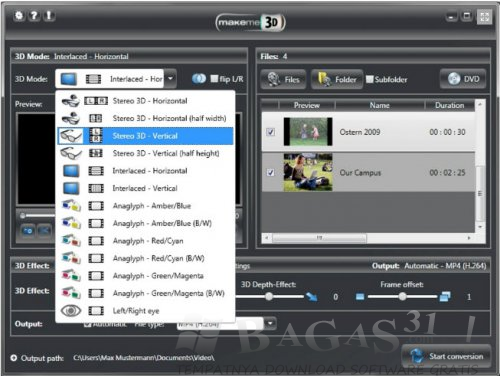Click the 3D Depth-Effect slider handle
Image resolution: width=500 pixels, height=376 pixels.
click(269, 296)
